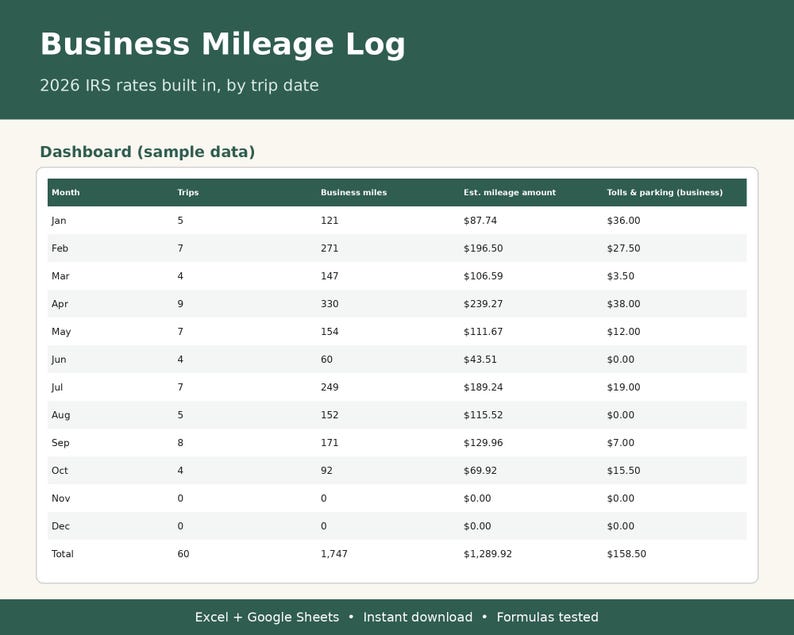
Task: Click the $3.50 tolls value
Action: (x=620, y=276)
